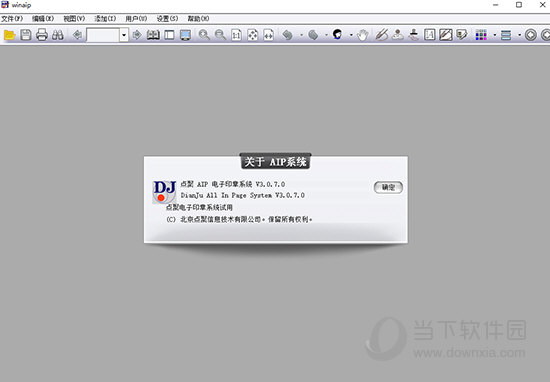This screenshot has width=550, height=382.
Task: Click inside the page number input field
Action: tap(103, 35)
